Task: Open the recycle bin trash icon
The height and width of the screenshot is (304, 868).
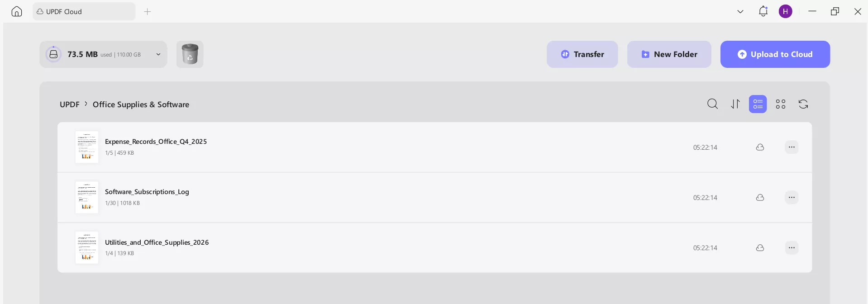Action: [x=190, y=54]
